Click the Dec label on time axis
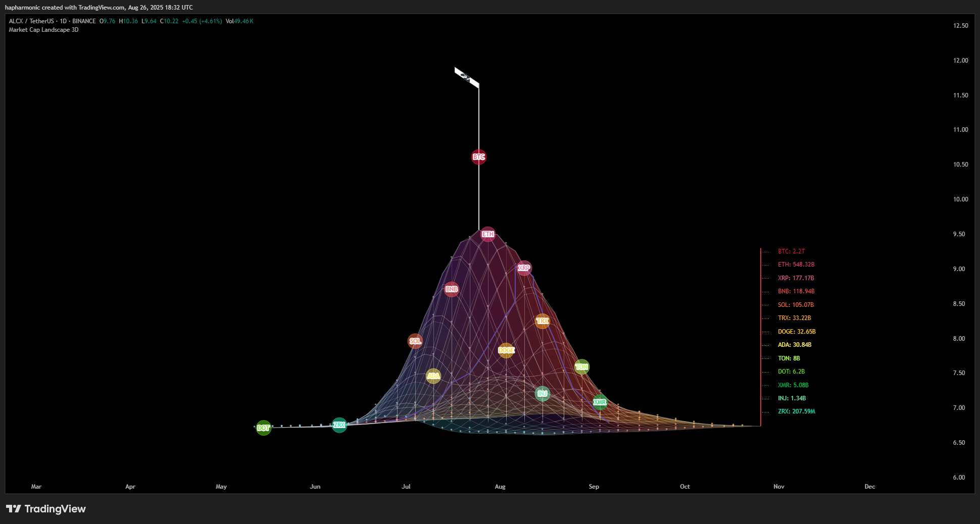This screenshot has width=980, height=524. pyautogui.click(x=870, y=487)
